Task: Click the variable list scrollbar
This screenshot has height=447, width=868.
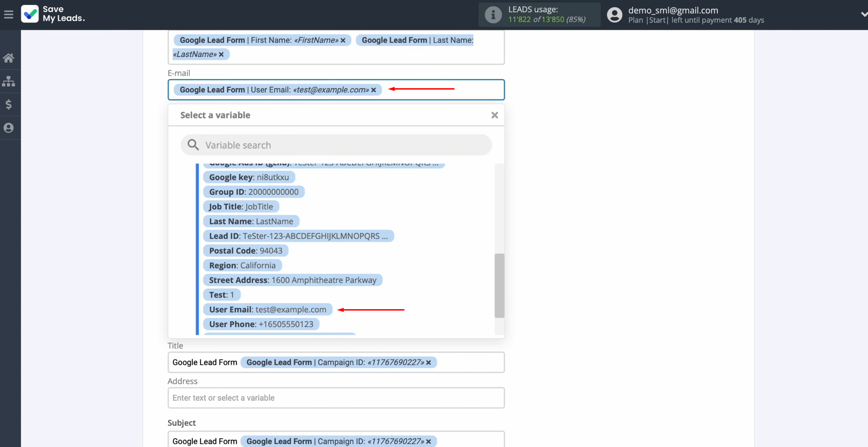Action: (x=499, y=285)
